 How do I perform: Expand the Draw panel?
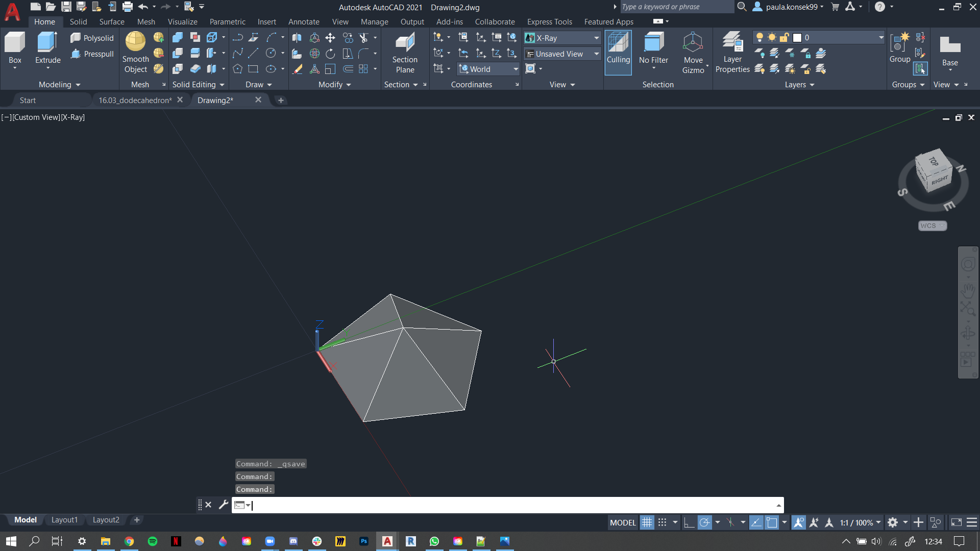(258, 84)
